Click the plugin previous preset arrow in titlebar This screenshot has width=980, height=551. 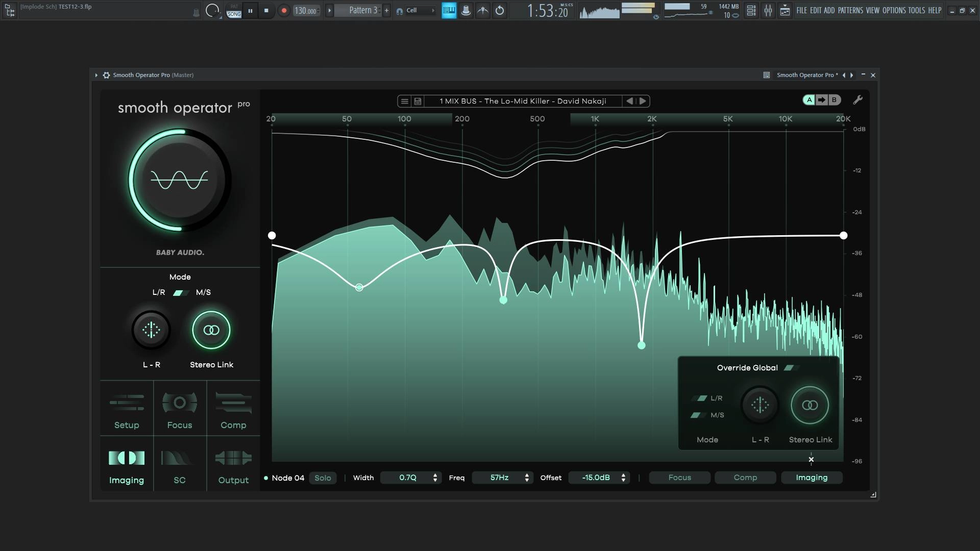(x=844, y=75)
